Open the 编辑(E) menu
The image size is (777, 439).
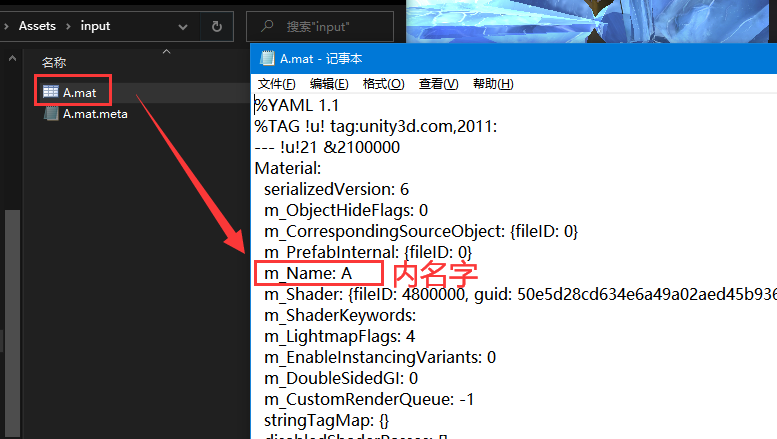tap(328, 83)
